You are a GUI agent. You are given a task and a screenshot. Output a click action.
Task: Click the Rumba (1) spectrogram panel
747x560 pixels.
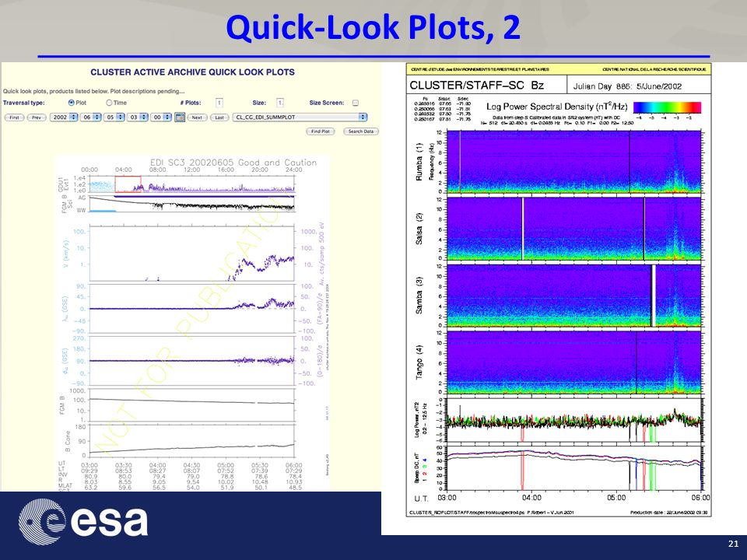pos(574,162)
